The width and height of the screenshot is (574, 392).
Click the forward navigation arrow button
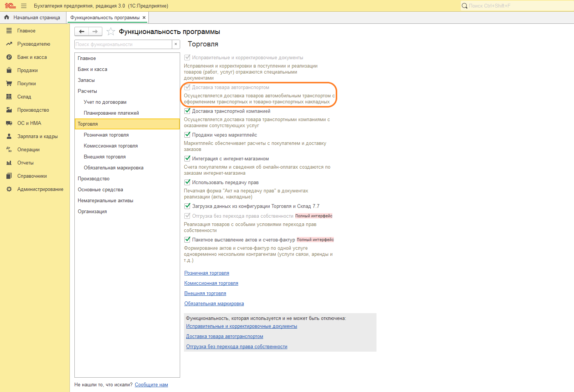point(95,32)
